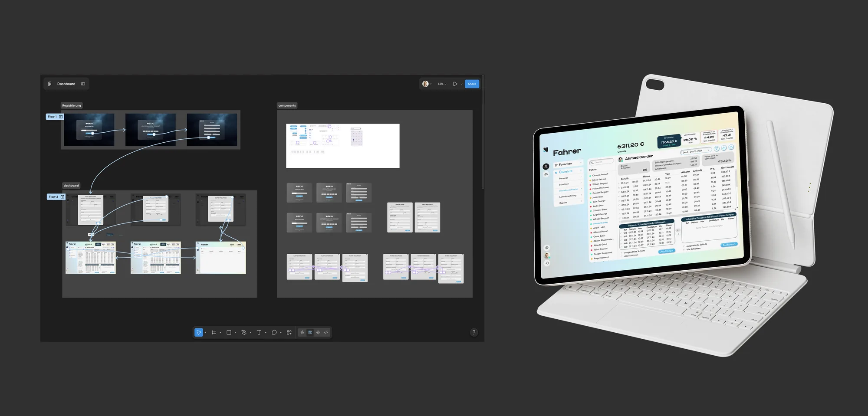Image resolution: width=868 pixels, height=416 pixels.
Task: Select the Frame tool in Figma toolbar
Action: point(214,332)
